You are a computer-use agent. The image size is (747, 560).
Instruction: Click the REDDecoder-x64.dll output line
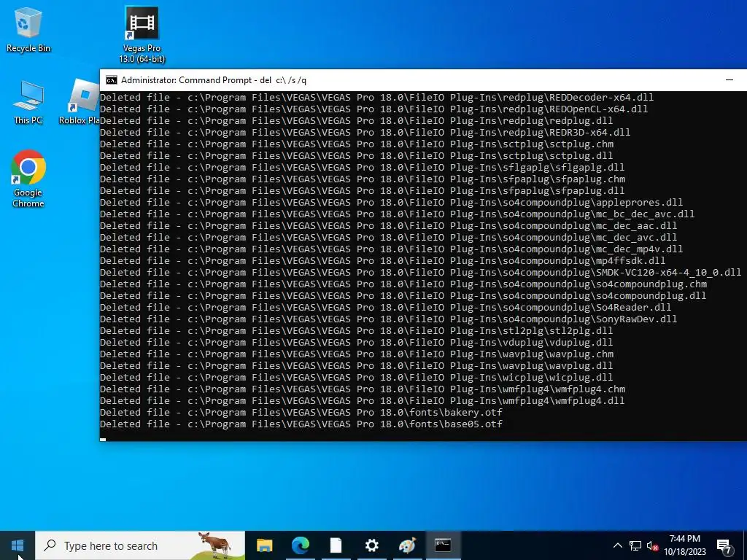(376, 97)
